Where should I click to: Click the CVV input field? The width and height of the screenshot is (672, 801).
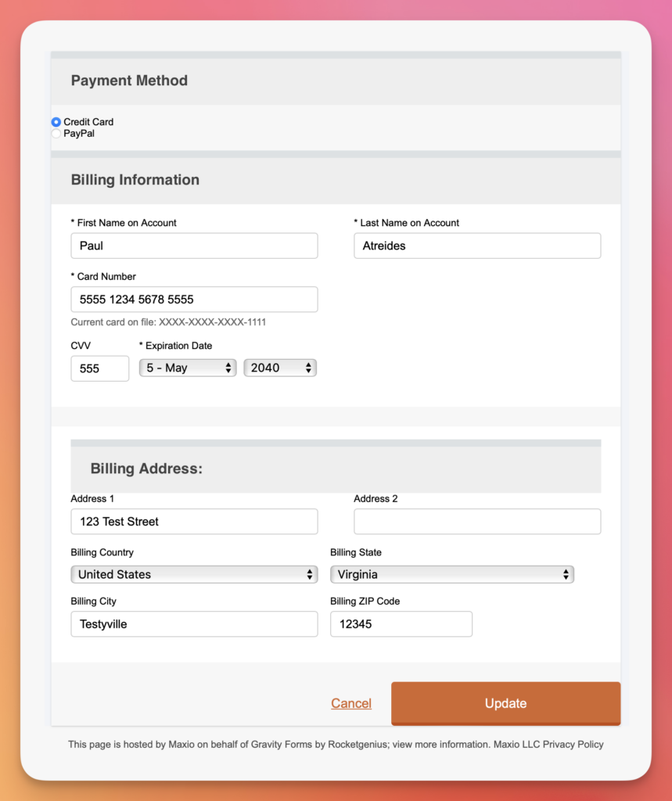99,368
